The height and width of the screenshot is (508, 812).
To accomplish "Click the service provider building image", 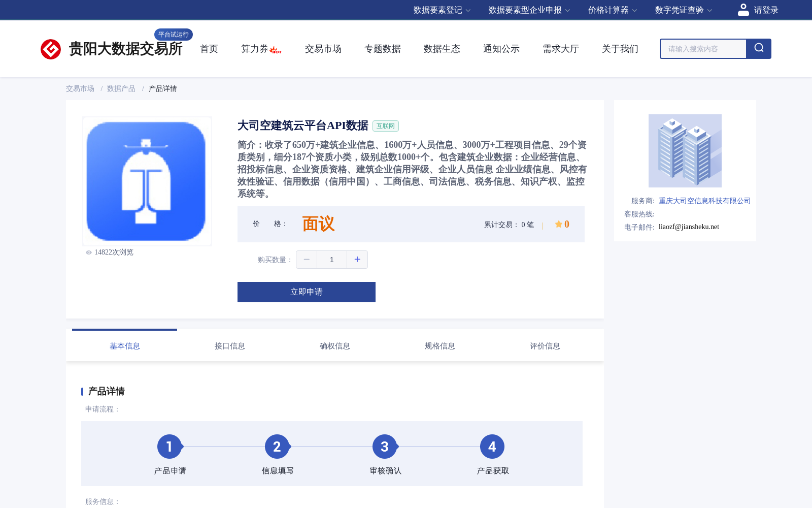I will tap(685, 151).
